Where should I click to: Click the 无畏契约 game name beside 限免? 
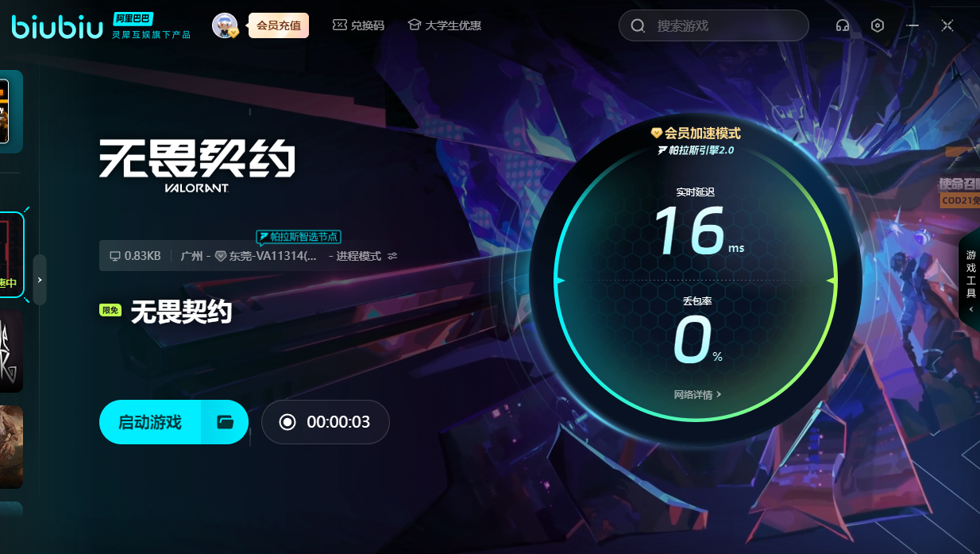coord(181,312)
